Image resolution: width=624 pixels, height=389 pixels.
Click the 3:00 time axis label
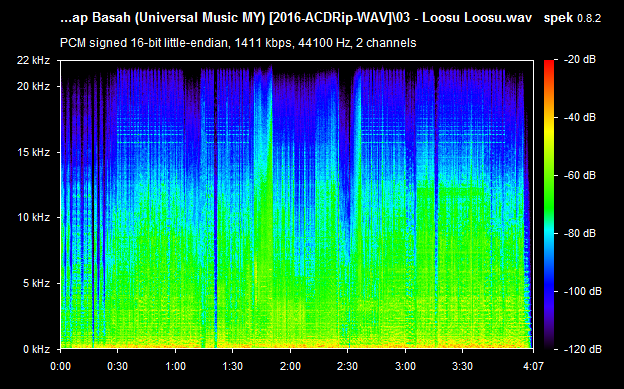click(x=405, y=366)
